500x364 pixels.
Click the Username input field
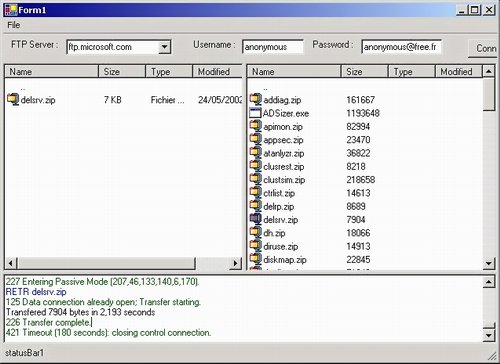tap(273, 47)
